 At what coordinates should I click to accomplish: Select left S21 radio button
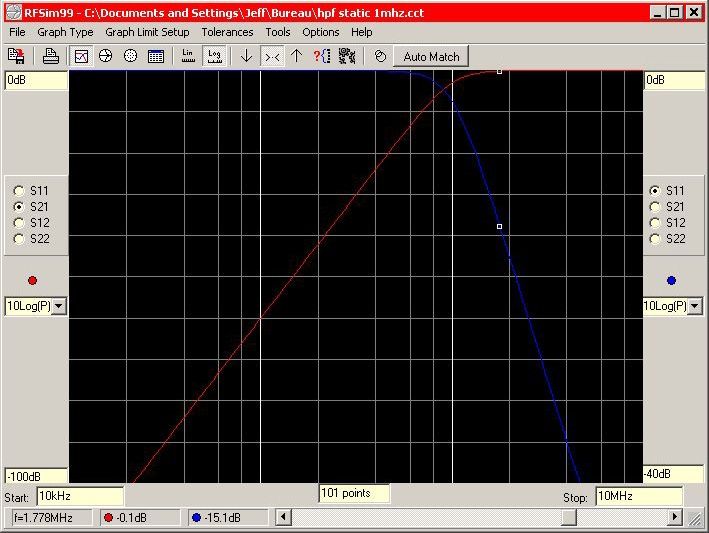pyautogui.click(x=19, y=207)
